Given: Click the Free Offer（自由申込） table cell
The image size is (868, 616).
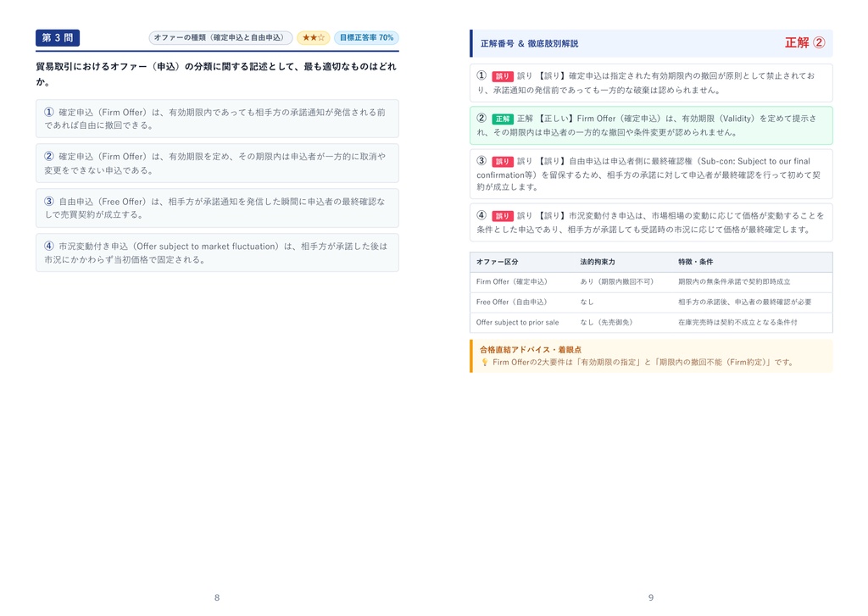Looking at the screenshot, I should tap(511, 302).
